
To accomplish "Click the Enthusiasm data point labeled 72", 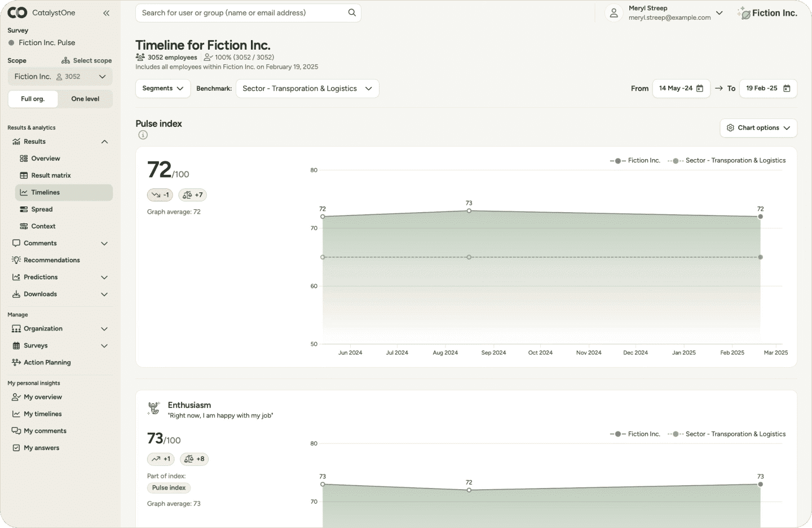I will 469,490.
